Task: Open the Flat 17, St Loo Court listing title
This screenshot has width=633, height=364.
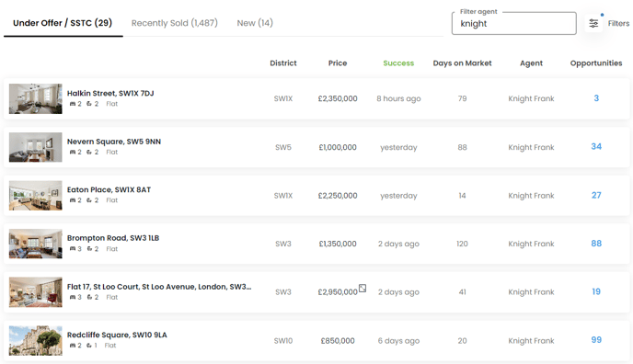Action: click(159, 287)
